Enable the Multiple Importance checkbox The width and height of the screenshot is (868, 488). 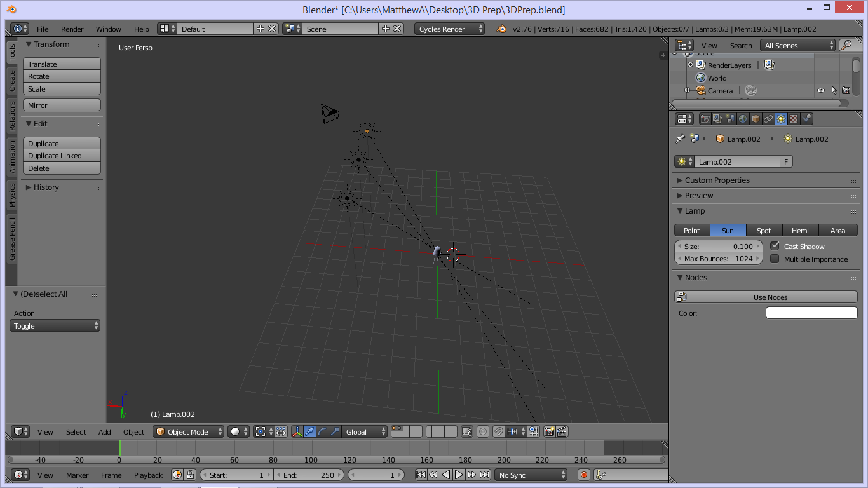point(775,259)
